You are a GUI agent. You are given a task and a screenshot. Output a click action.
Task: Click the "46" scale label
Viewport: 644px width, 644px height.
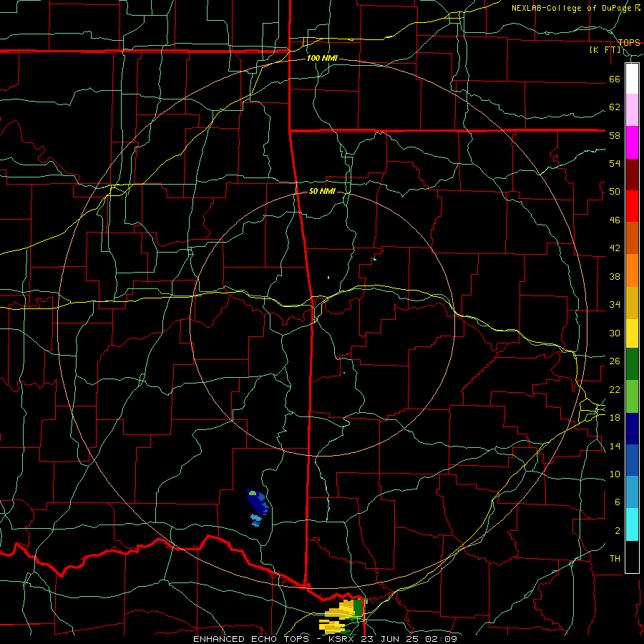(x=615, y=220)
